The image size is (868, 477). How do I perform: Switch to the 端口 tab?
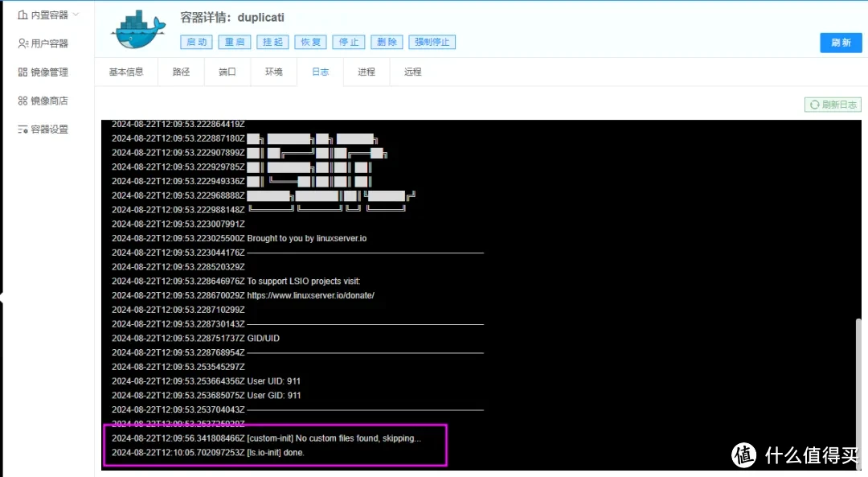pyautogui.click(x=227, y=72)
